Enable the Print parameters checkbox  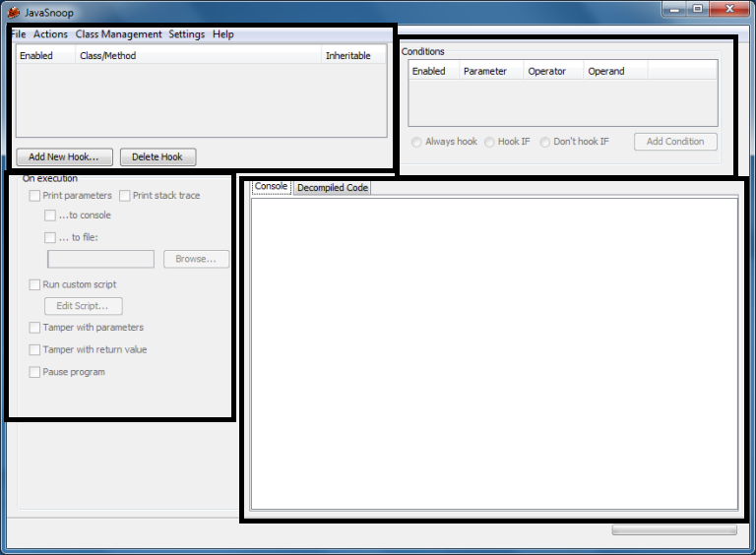pos(35,196)
